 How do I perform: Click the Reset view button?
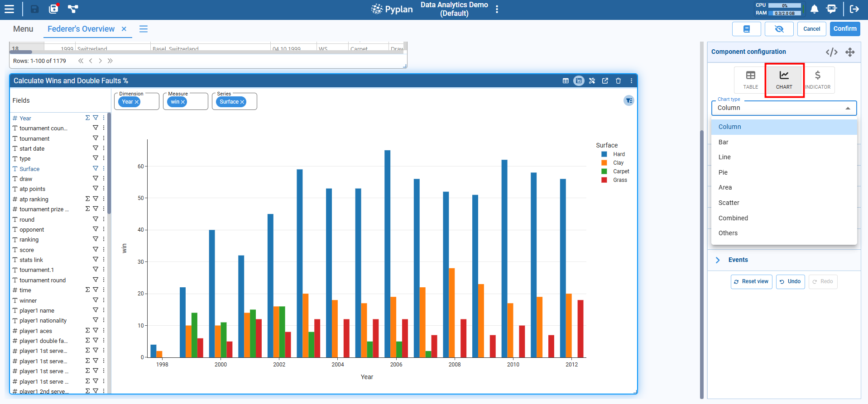point(751,281)
